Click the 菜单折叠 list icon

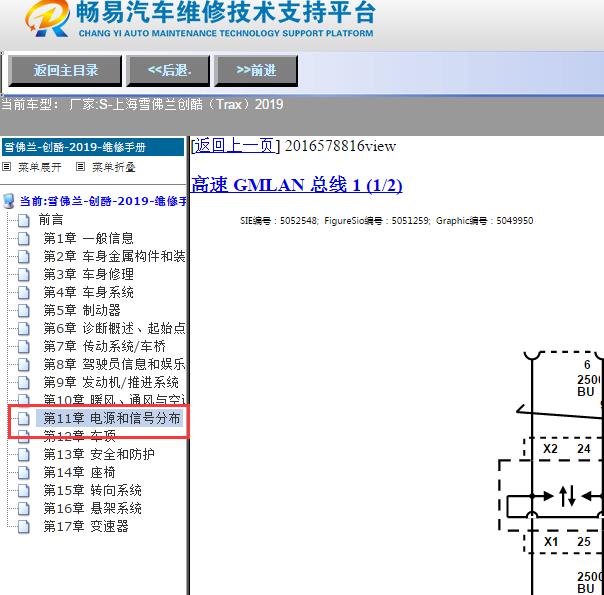[80, 167]
